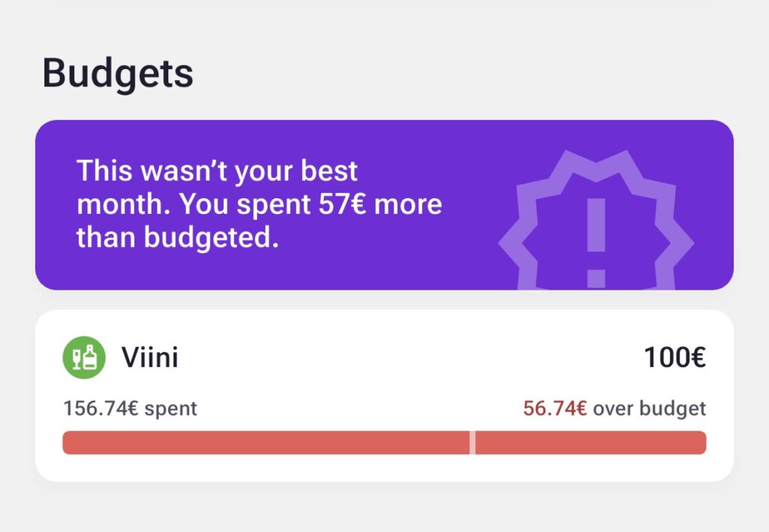Click the within-budget section of progress bar
The width and height of the screenshot is (769, 532).
[267, 443]
